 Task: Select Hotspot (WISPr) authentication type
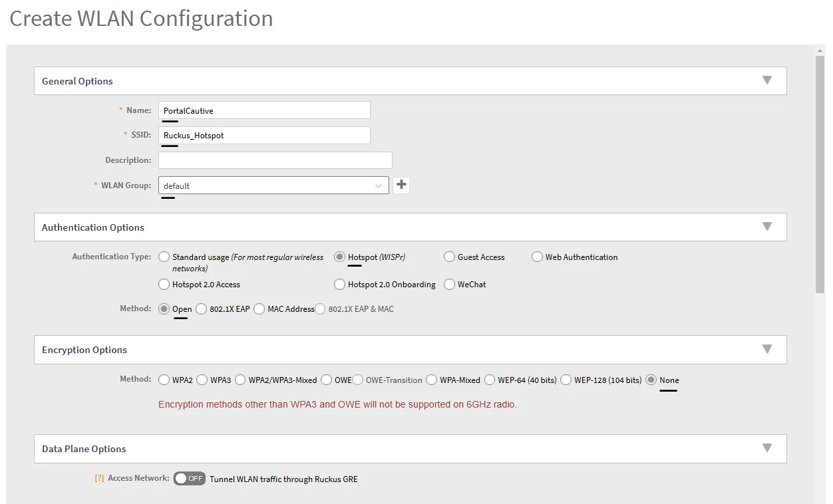(340, 257)
